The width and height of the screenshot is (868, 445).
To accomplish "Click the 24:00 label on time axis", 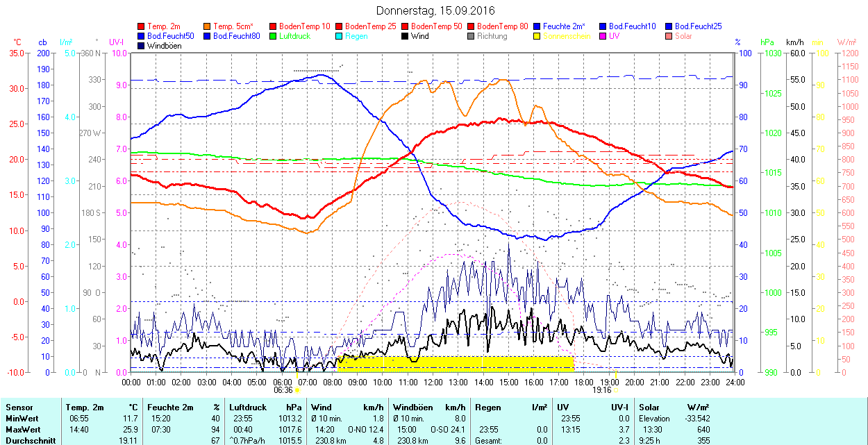I will pyautogui.click(x=735, y=382).
